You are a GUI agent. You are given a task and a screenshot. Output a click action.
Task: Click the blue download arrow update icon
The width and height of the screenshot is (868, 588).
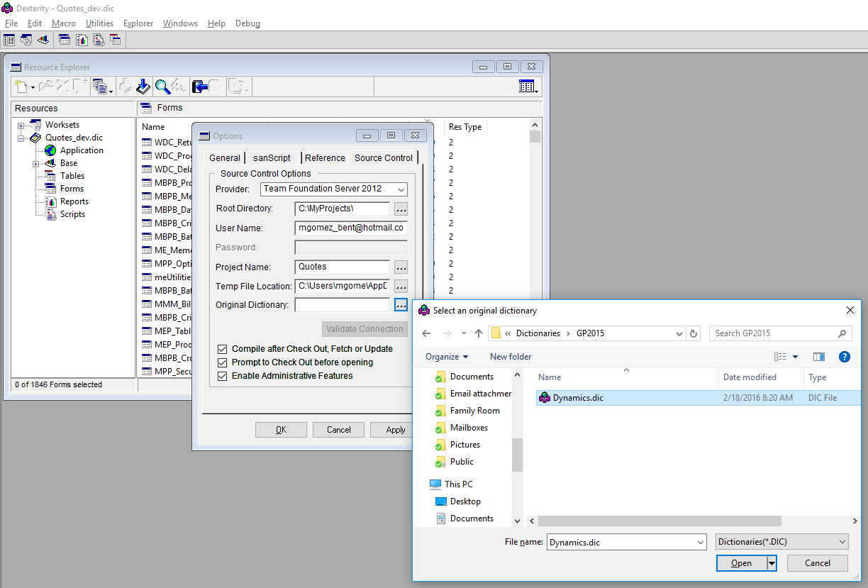(x=143, y=87)
